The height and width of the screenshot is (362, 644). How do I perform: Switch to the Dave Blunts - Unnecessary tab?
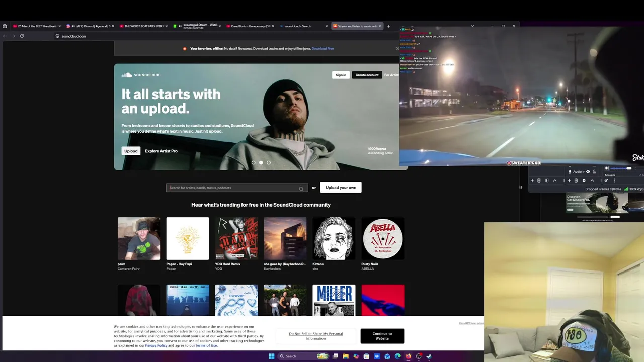[251, 26]
